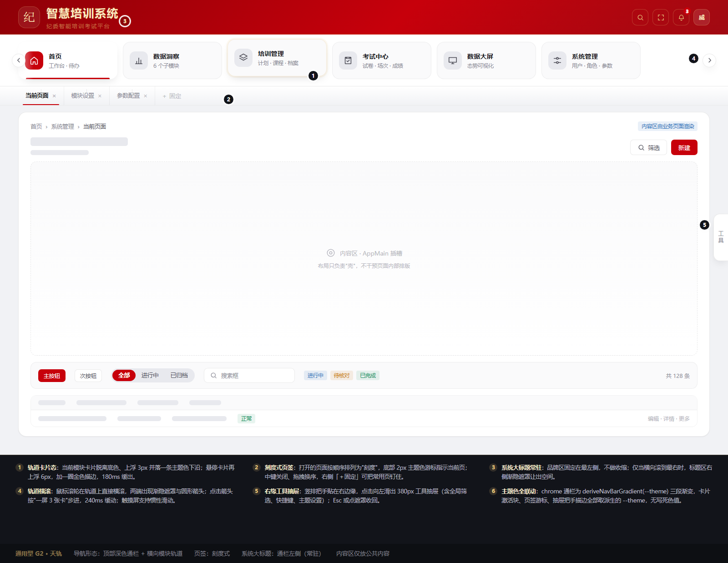Click the 筛选 filter button
Screen dimensions: 728x563
649,147
